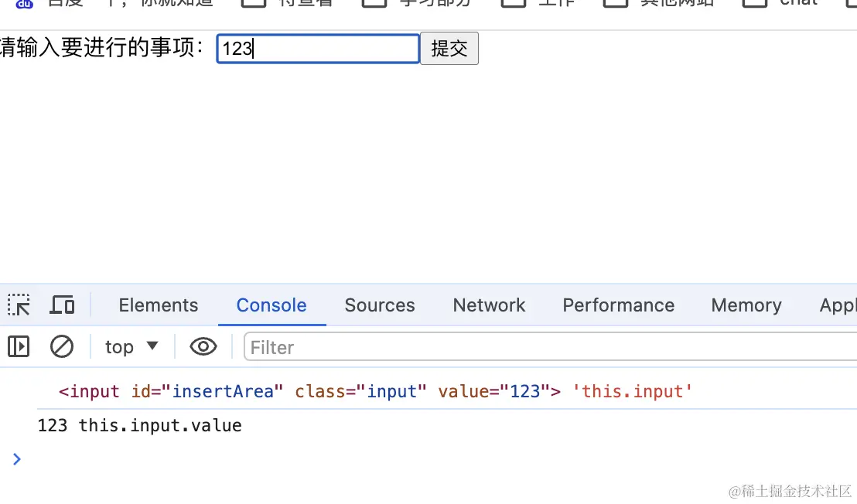
Task: Create a live expression with eye icon
Action: (x=203, y=347)
